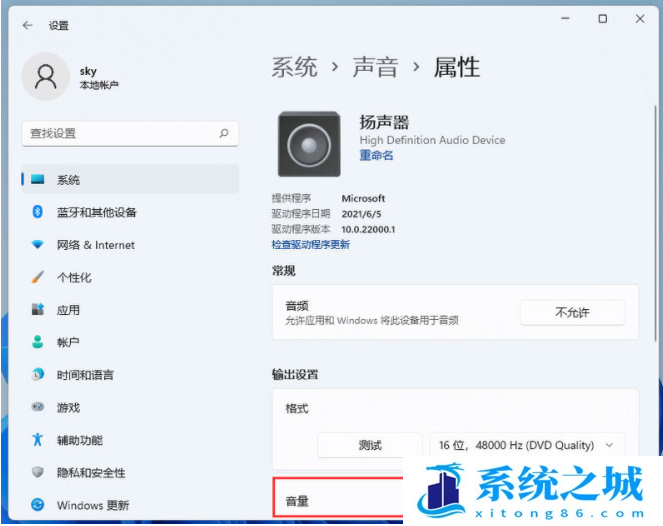Open Bluetooth and other devices settings
Image resolution: width=663 pixels, height=526 pixels.
[x=96, y=213]
